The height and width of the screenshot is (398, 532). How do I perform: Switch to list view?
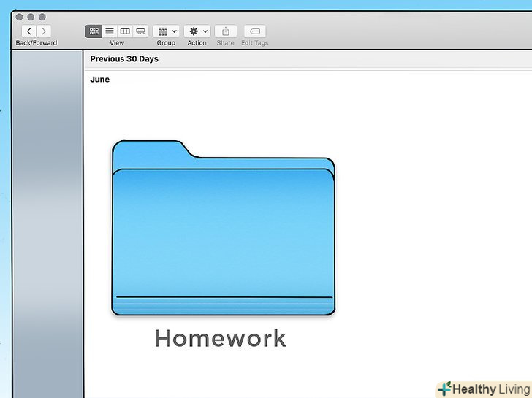coord(110,31)
